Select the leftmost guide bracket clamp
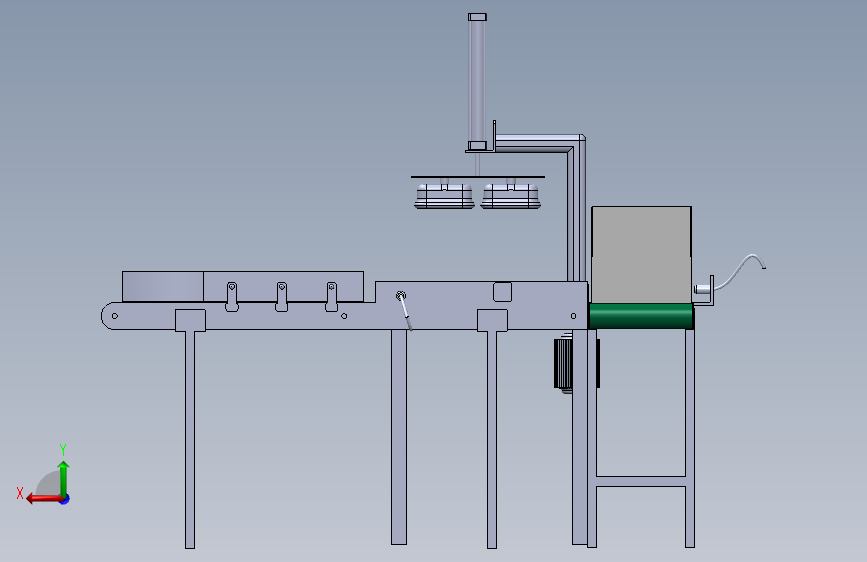The height and width of the screenshot is (562, 867). 232,297
